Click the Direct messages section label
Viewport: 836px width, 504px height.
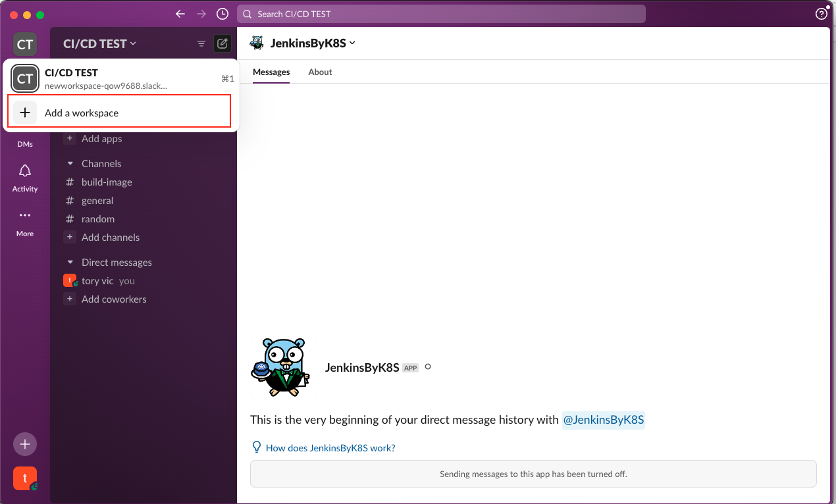117,263
